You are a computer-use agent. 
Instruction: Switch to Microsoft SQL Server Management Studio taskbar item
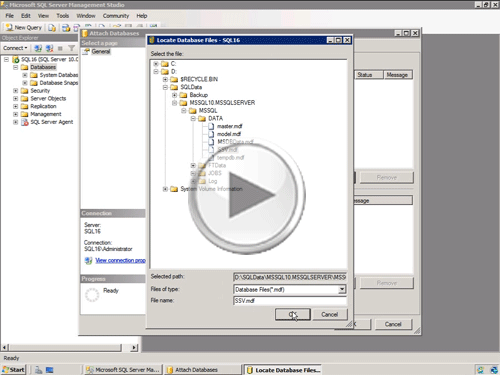(x=123, y=370)
